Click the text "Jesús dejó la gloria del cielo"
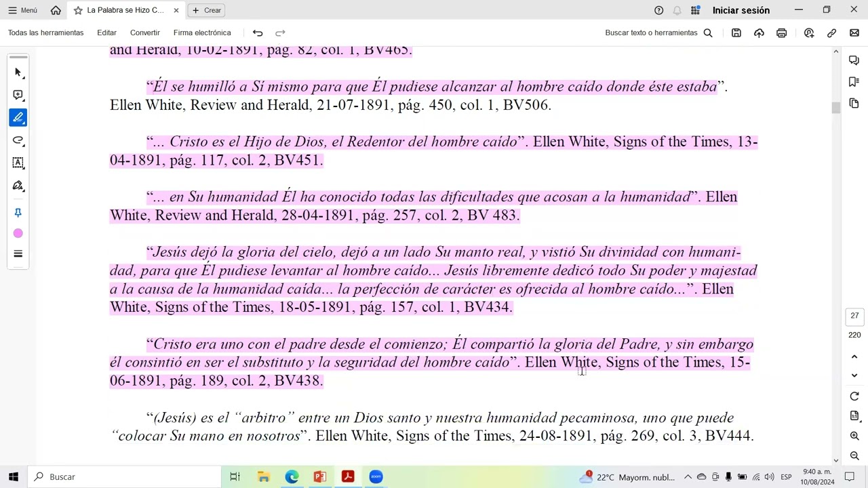The width and height of the screenshot is (868, 488). [x=243, y=252]
